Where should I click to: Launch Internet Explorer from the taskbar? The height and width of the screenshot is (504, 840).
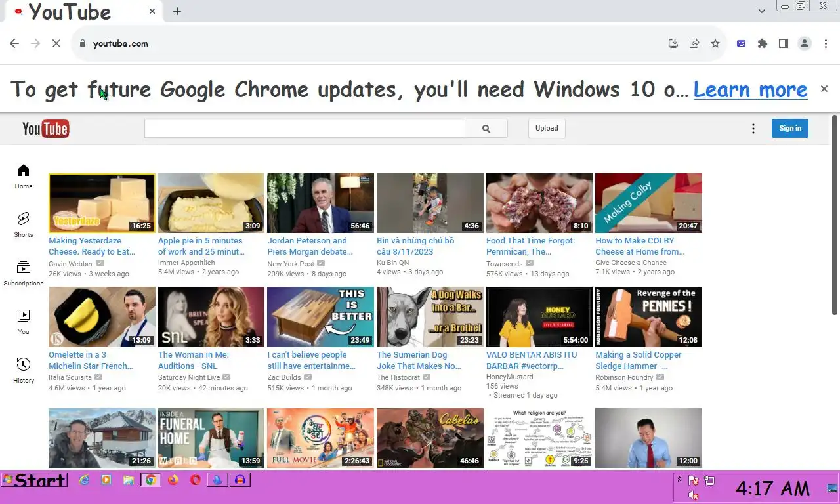(x=84, y=480)
